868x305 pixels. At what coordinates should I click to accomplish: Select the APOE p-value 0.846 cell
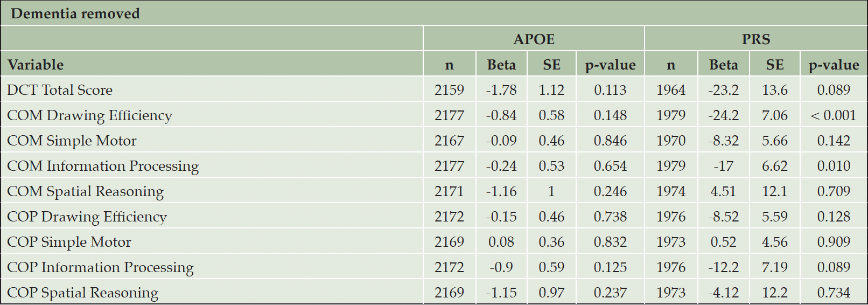point(610,141)
